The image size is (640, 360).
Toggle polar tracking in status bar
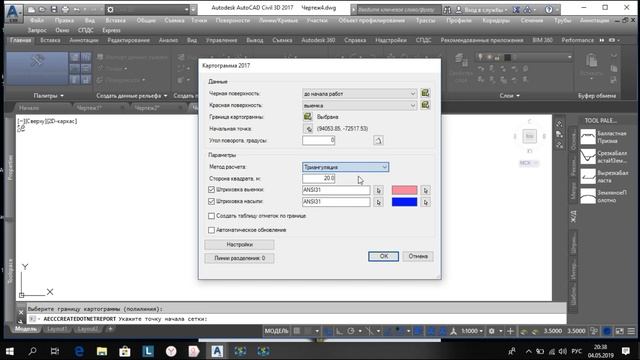(x=351, y=331)
